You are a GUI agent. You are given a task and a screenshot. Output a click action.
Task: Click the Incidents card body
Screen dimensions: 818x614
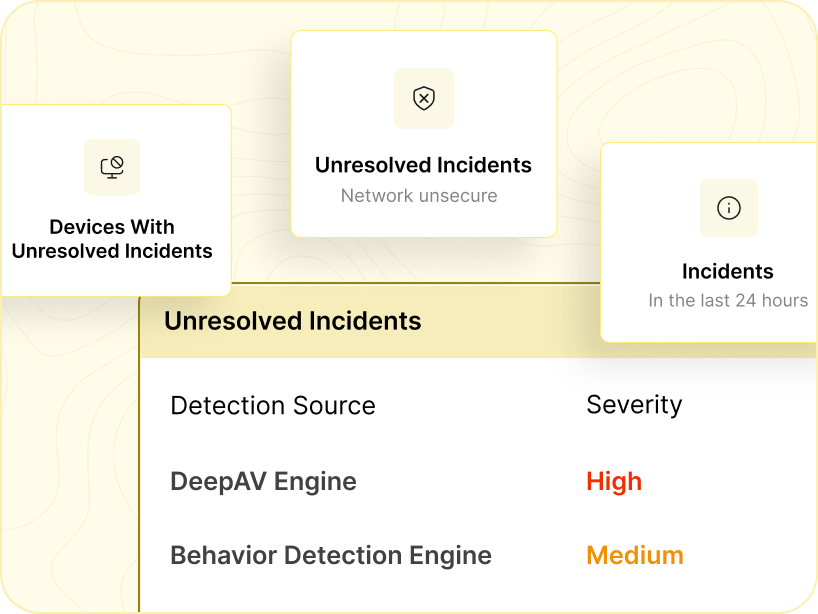(709, 243)
